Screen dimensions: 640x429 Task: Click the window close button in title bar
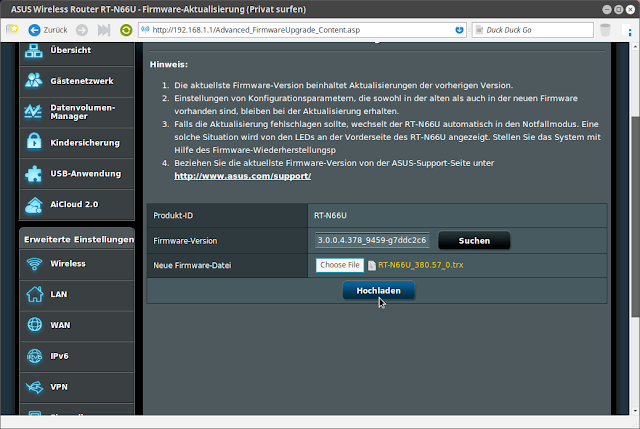click(631, 9)
